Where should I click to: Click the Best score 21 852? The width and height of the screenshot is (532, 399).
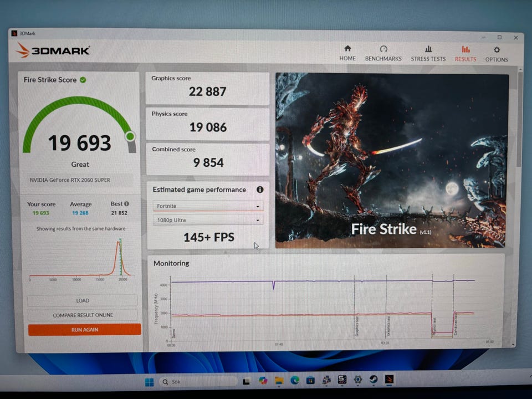click(x=119, y=213)
